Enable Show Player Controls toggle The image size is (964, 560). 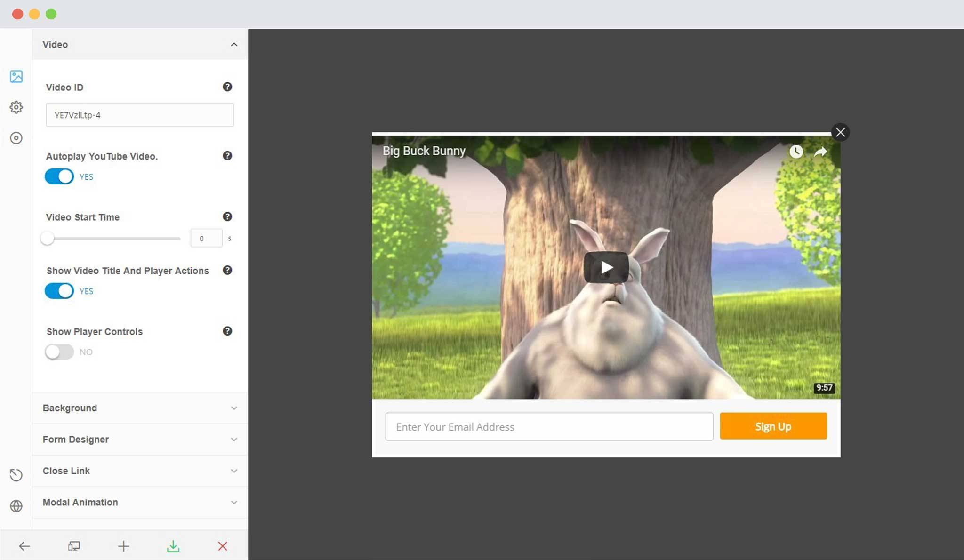(x=59, y=352)
